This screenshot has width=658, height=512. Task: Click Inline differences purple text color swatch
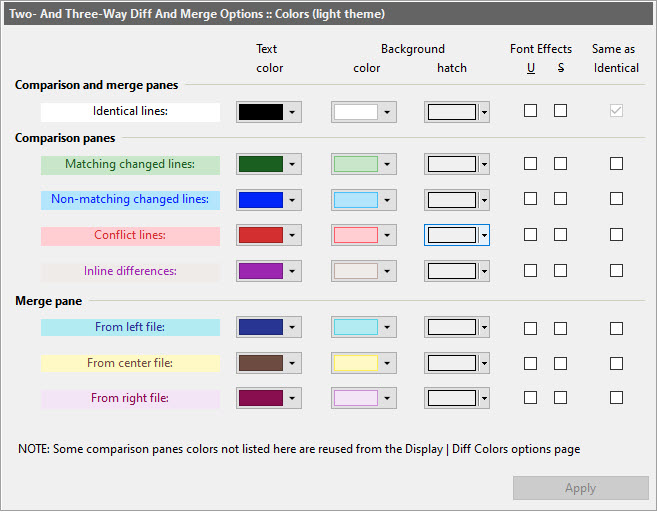(x=260, y=271)
